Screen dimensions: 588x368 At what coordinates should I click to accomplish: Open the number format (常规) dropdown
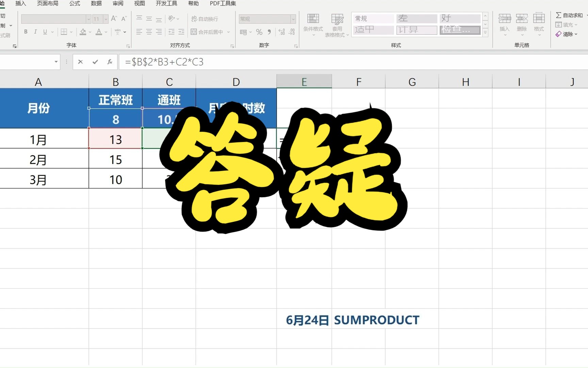(293, 19)
